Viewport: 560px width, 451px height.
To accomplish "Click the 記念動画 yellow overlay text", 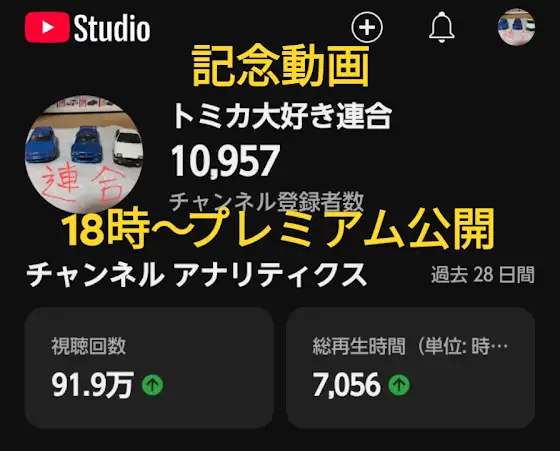I will [281, 66].
